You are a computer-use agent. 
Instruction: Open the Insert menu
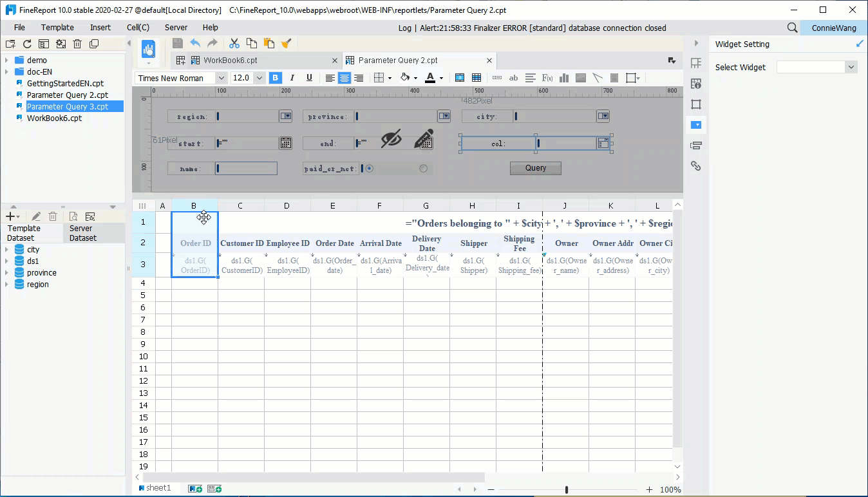(100, 28)
